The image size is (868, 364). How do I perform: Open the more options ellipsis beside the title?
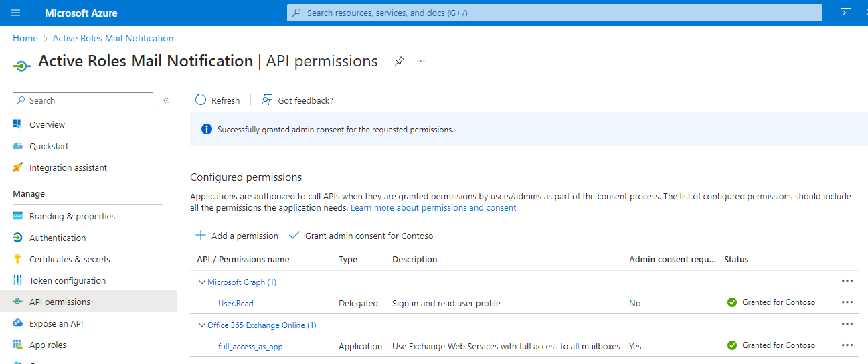tap(421, 61)
